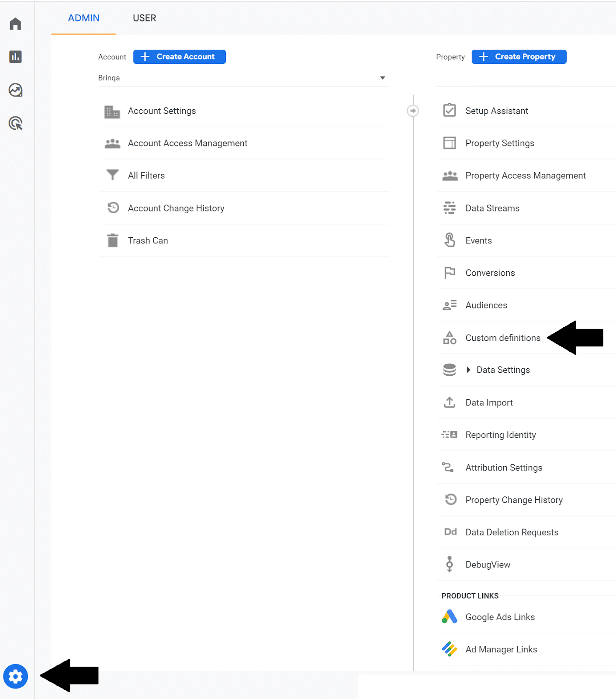Open the Brinqa account dropdown
The height and width of the screenshot is (699, 616).
243,78
